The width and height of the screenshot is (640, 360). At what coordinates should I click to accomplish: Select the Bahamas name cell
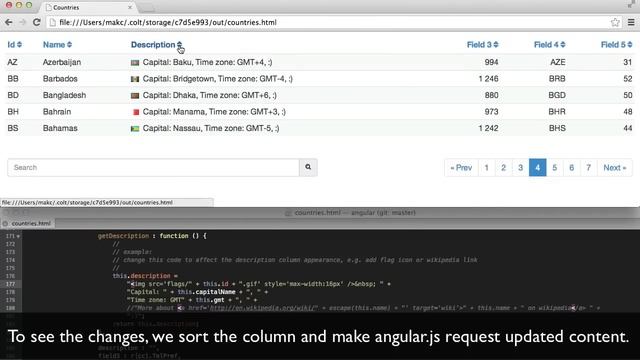click(x=60, y=128)
